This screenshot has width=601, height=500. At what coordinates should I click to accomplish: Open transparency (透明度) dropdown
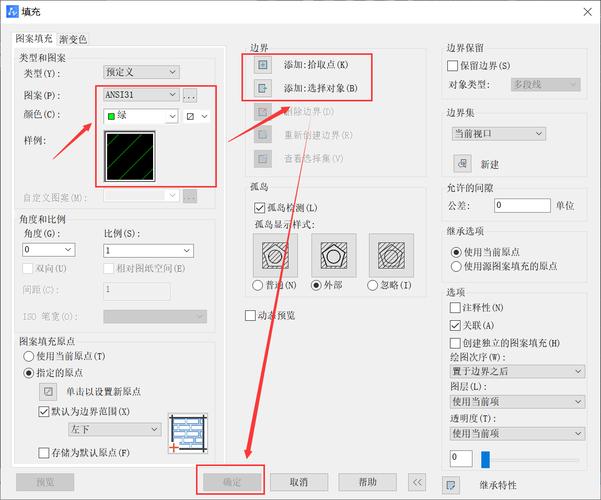(517, 434)
